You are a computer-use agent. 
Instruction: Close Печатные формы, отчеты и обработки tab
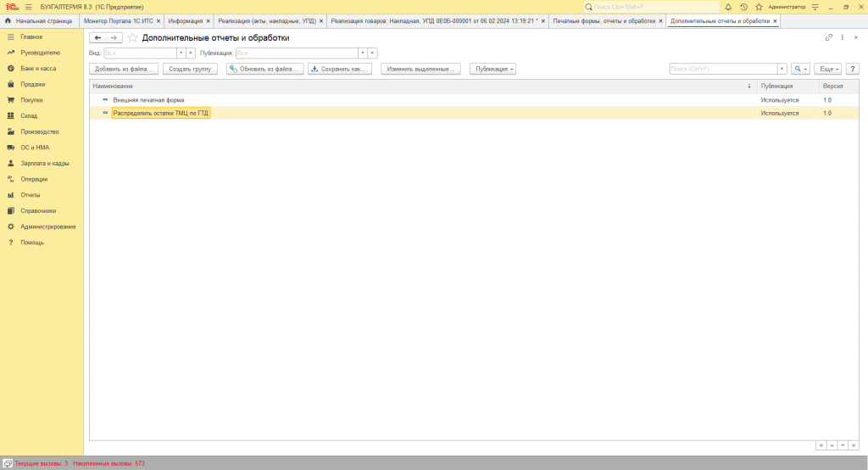pyautogui.click(x=660, y=21)
